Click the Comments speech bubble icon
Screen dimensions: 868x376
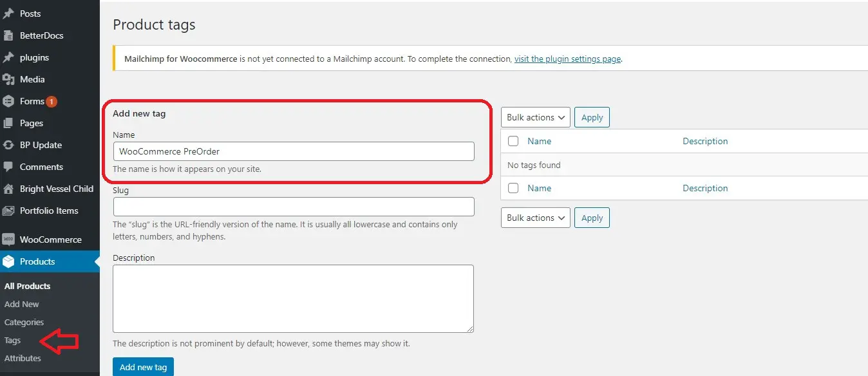tap(8, 167)
